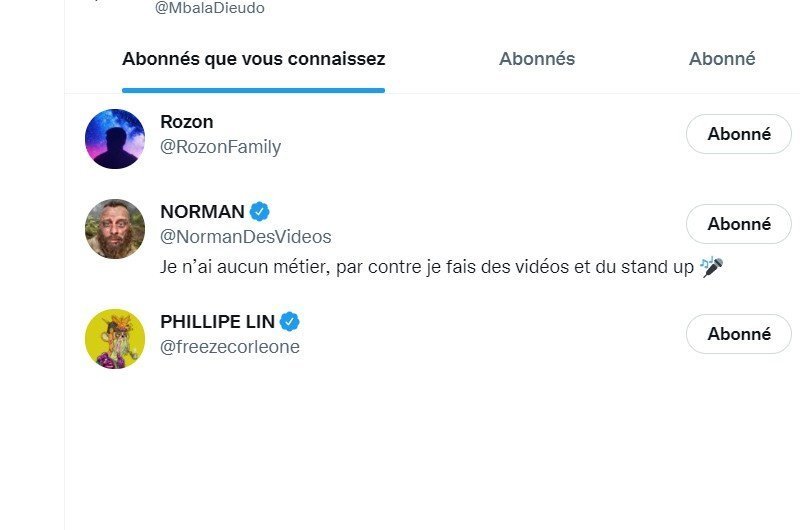
Task: Toggle the Abonné button for PHILLIPE LIN
Action: point(738,334)
